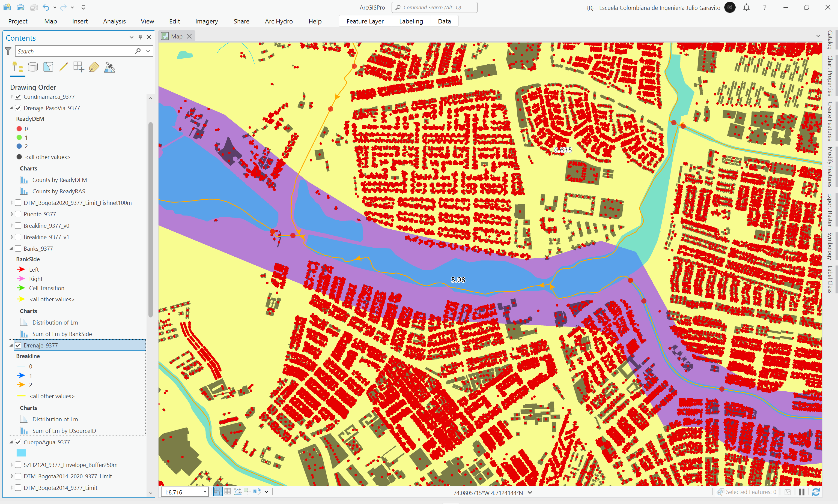838x504 pixels.
Task: Click the Command Search box
Action: tap(434, 7)
